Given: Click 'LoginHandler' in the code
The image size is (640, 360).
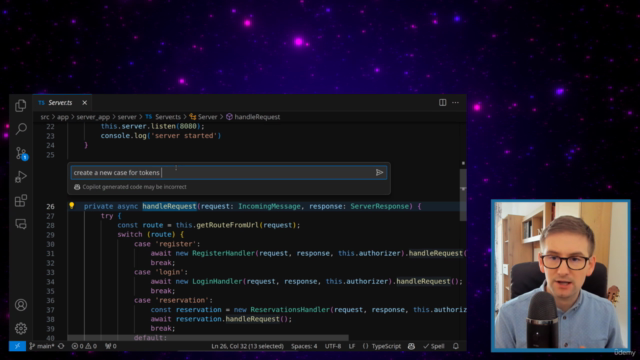Looking at the screenshot, I should click(217, 282).
